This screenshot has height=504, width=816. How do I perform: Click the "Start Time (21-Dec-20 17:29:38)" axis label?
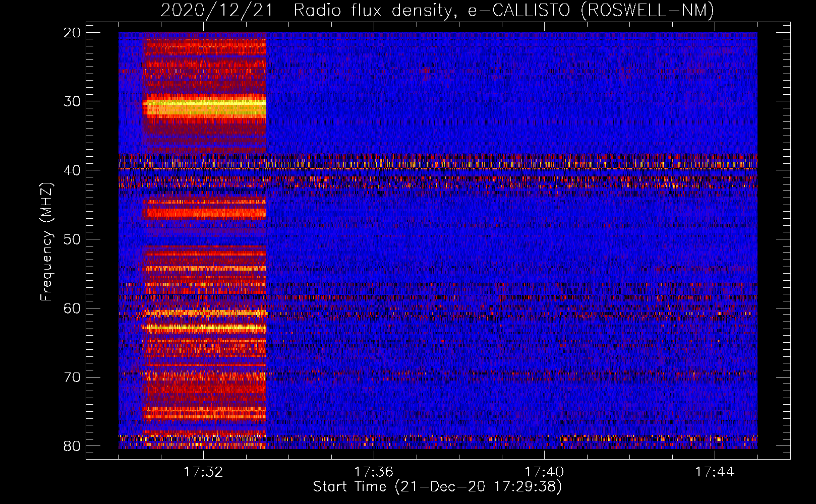point(437,487)
